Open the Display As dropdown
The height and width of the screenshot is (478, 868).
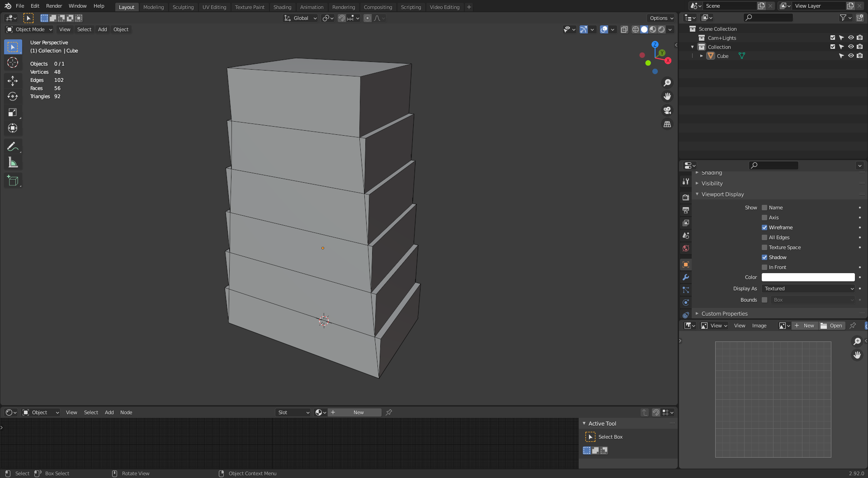(808, 289)
